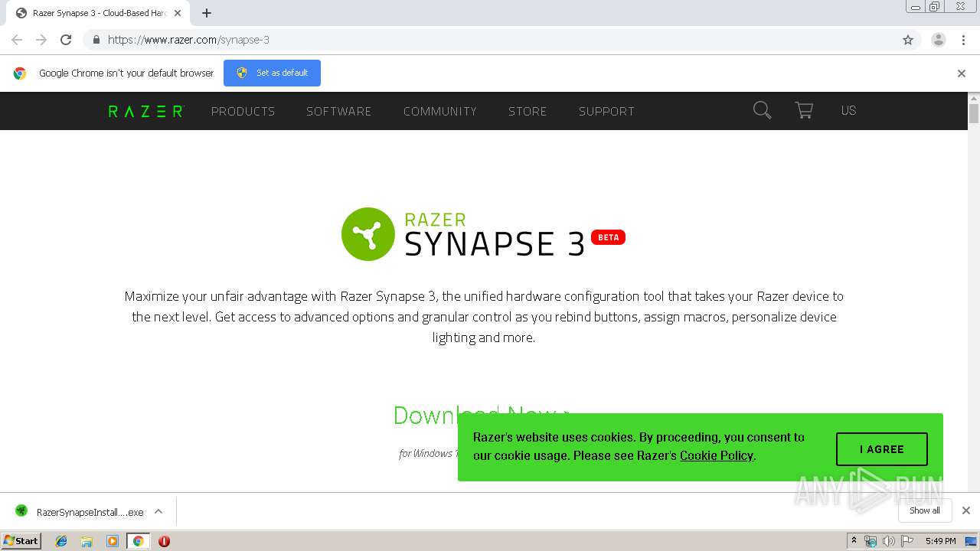Open the Action Center flag icon
This screenshot has width=980, height=551.
(x=907, y=541)
